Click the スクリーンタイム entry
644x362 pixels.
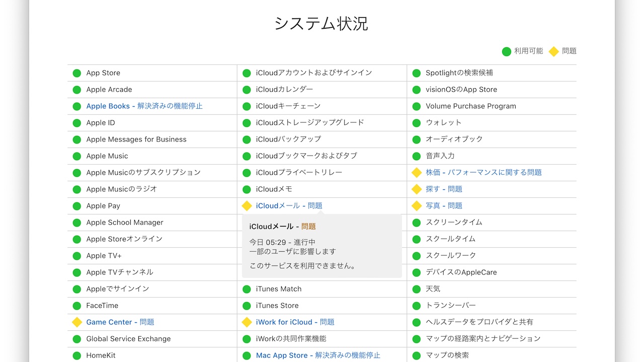pyautogui.click(x=454, y=223)
